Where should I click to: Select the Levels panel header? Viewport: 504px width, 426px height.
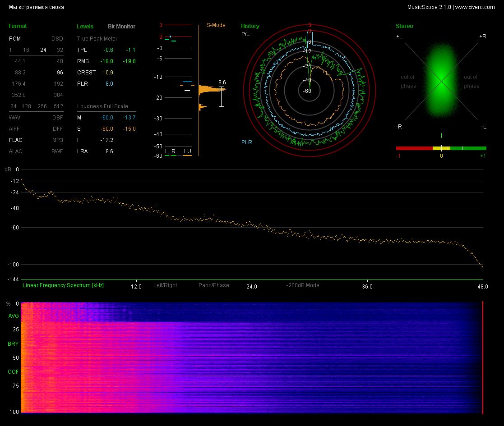85,27
